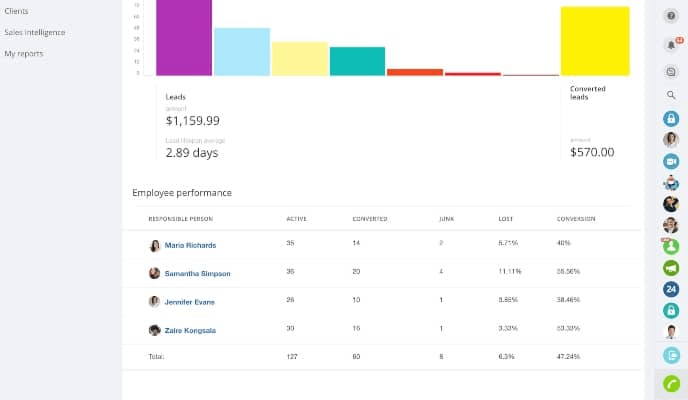Open the green megaphone announcements icon
Screen dimensions: 688x400
[671, 268]
